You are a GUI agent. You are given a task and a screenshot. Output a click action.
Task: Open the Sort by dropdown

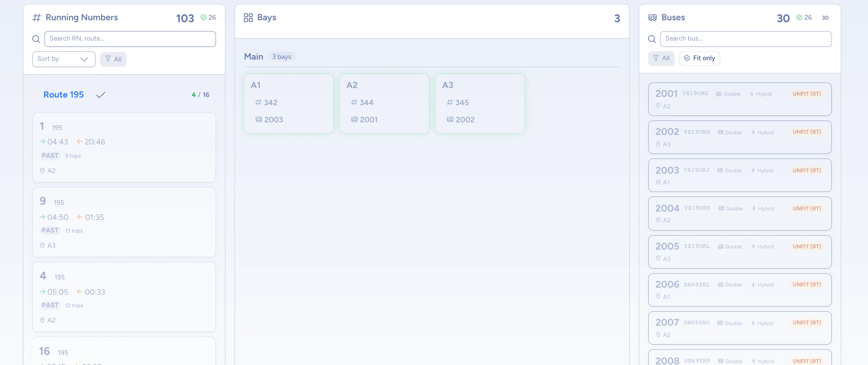[x=64, y=59]
